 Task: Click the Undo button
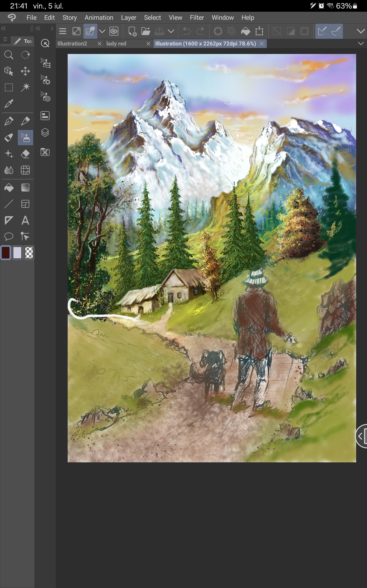point(187,31)
